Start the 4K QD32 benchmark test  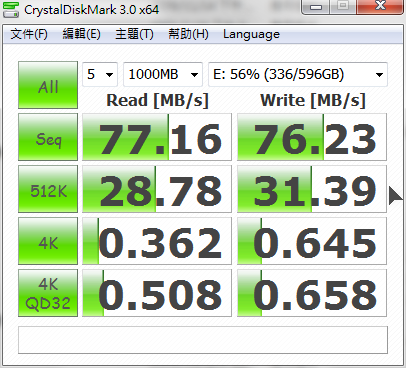48,293
